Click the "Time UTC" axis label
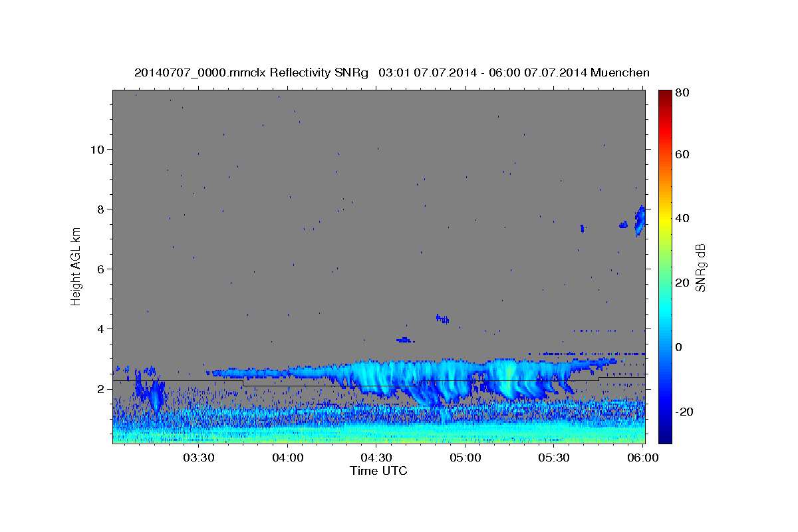The height and width of the screenshot is (532, 798). pos(378,471)
